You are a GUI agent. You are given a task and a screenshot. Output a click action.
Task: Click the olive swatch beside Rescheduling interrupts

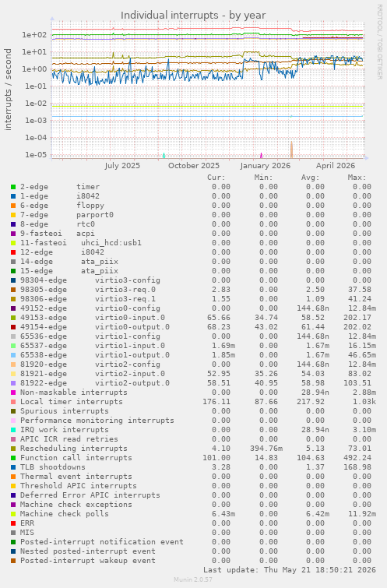pos(13,449)
